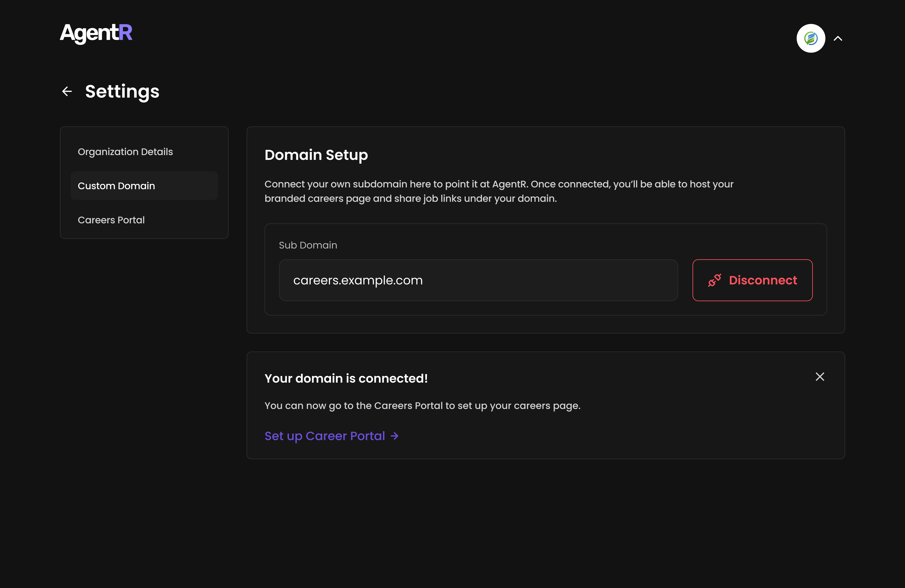Click the Domain Setup heading

point(316,155)
